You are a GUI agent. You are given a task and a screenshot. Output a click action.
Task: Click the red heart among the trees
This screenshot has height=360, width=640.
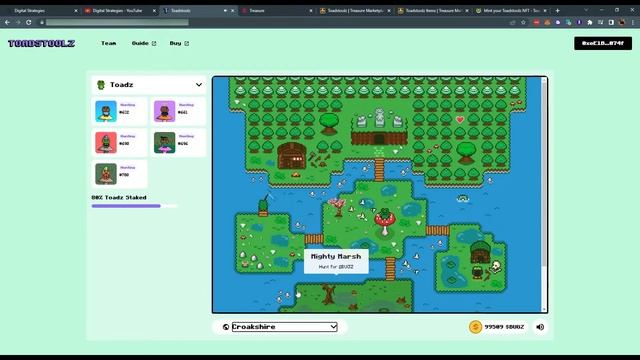[460, 120]
